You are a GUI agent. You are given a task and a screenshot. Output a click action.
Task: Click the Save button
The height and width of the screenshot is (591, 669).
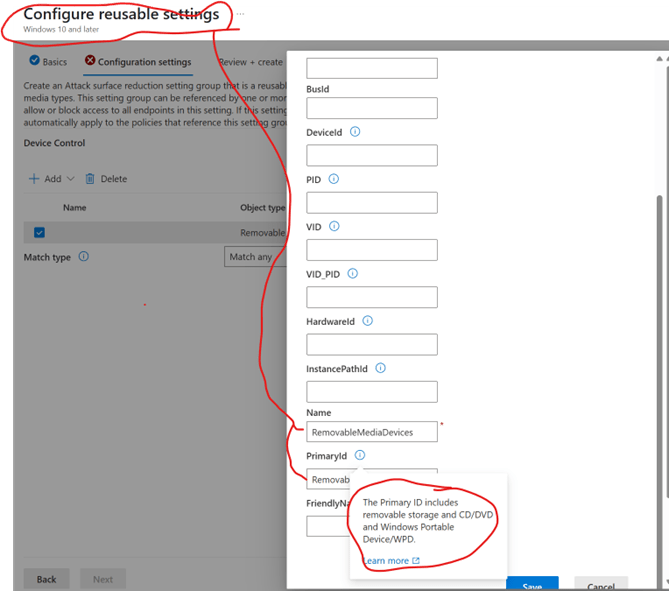point(531,585)
